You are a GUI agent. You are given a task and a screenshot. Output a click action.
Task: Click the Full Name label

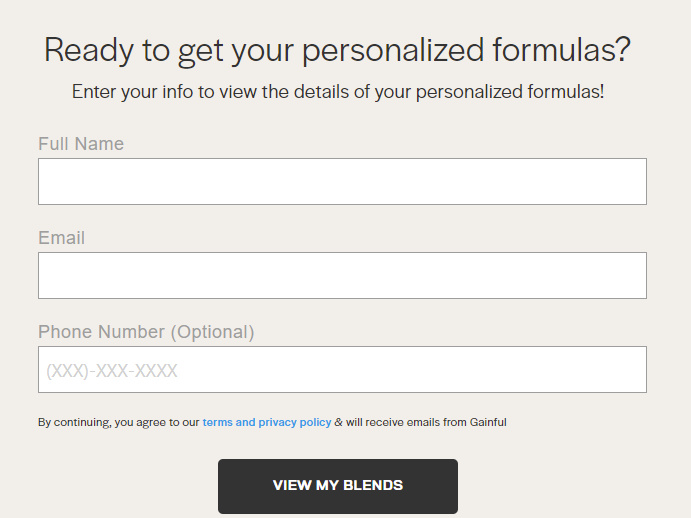pyautogui.click(x=81, y=144)
